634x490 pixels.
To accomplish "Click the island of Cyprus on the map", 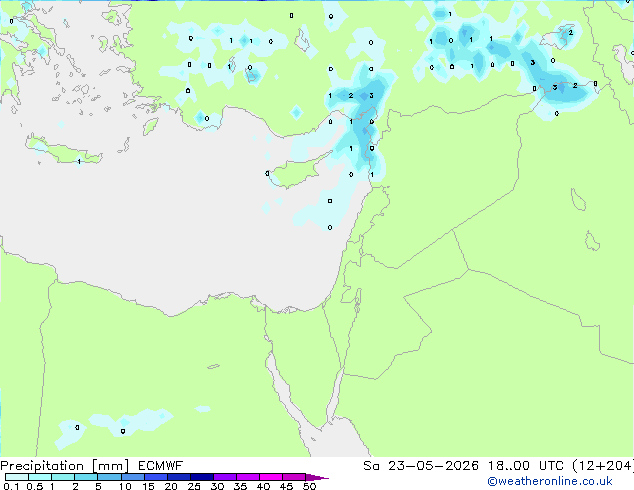I will point(297,171).
